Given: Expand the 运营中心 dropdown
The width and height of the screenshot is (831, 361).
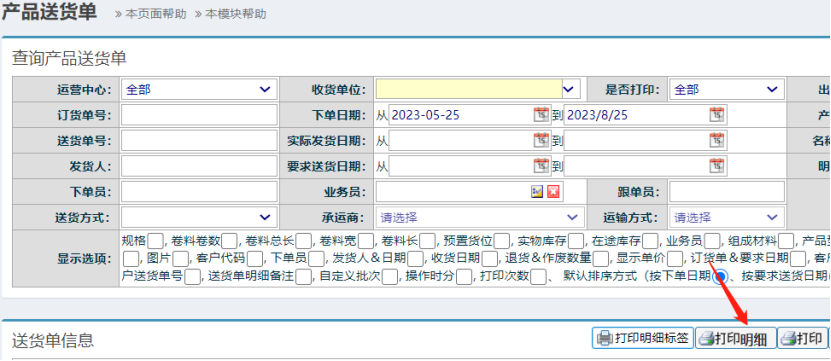Looking at the screenshot, I should tap(199, 90).
